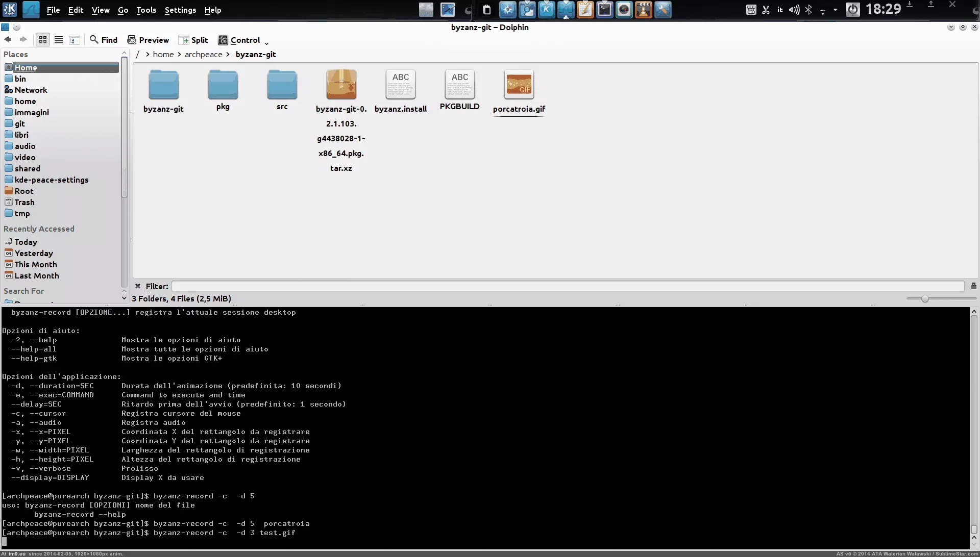Click the power/logout button in panel
Viewport: 980px width, 557px height.
click(x=852, y=10)
